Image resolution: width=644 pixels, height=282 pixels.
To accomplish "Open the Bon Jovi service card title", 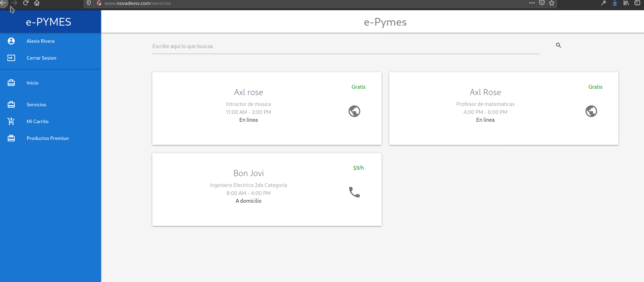I will pos(248,173).
